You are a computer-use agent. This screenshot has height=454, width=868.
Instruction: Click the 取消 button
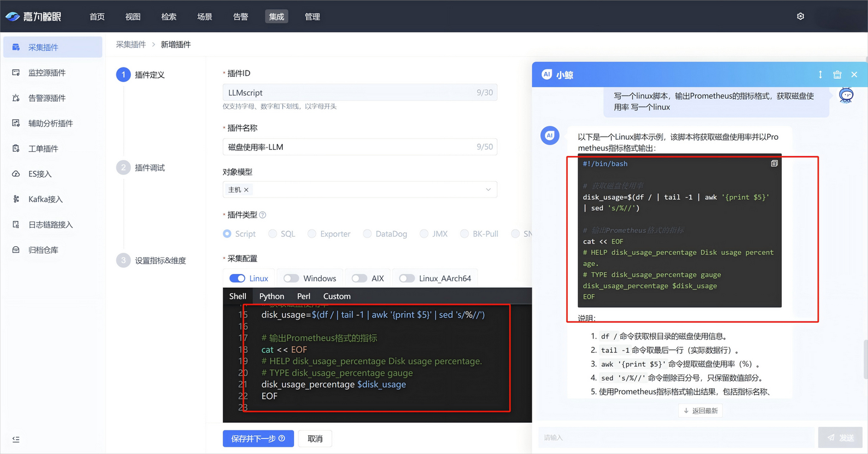[315, 438]
